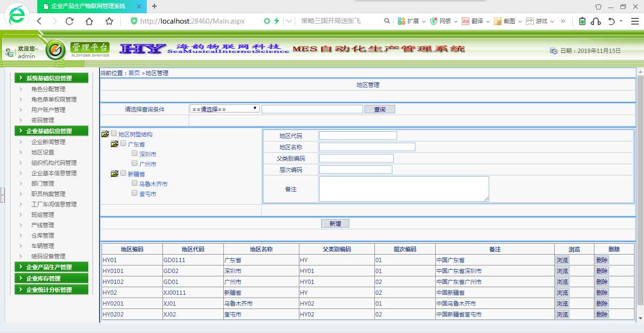Open the ==请选择== query condition dropdown
The width and height of the screenshot is (644, 333).
coord(225,109)
